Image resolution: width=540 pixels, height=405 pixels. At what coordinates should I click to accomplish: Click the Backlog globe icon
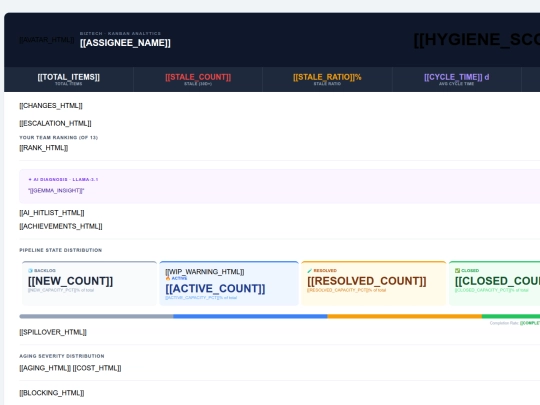pyautogui.click(x=30, y=271)
